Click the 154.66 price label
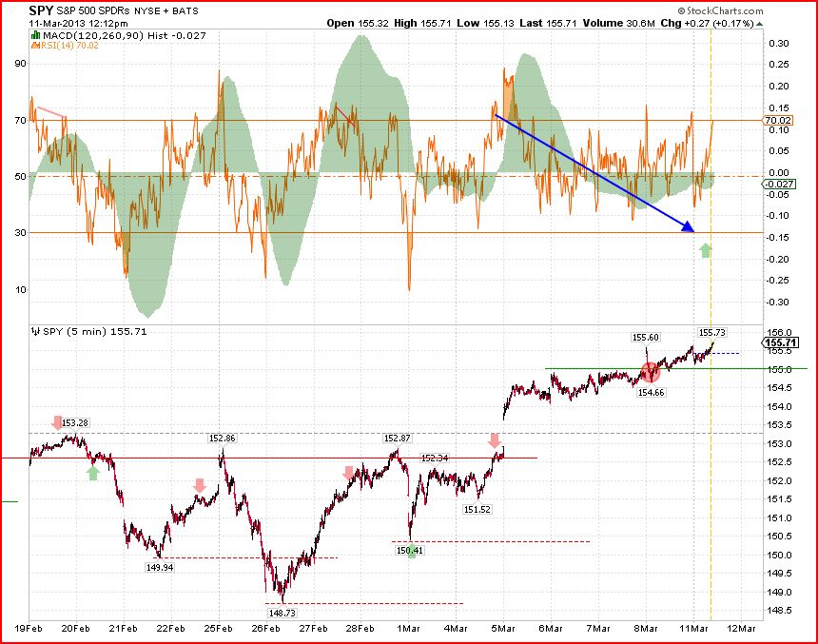The width and height of the screenshot is (818, 644). (x=651, y=392)
